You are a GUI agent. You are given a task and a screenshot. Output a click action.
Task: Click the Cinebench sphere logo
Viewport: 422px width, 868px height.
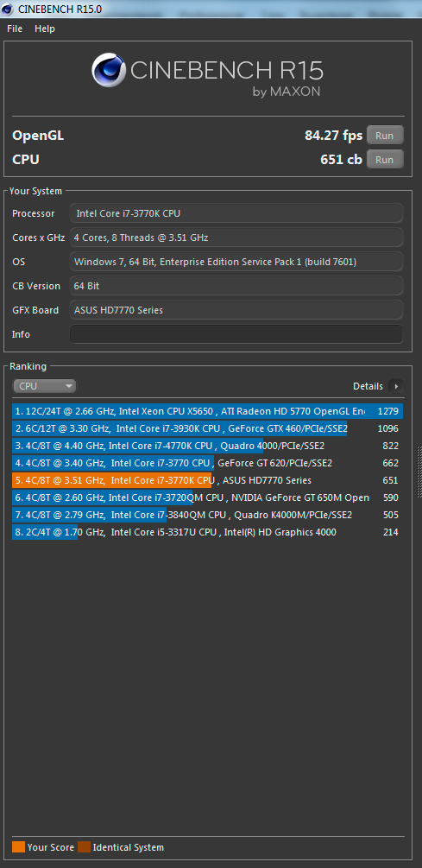pos(109,70)
